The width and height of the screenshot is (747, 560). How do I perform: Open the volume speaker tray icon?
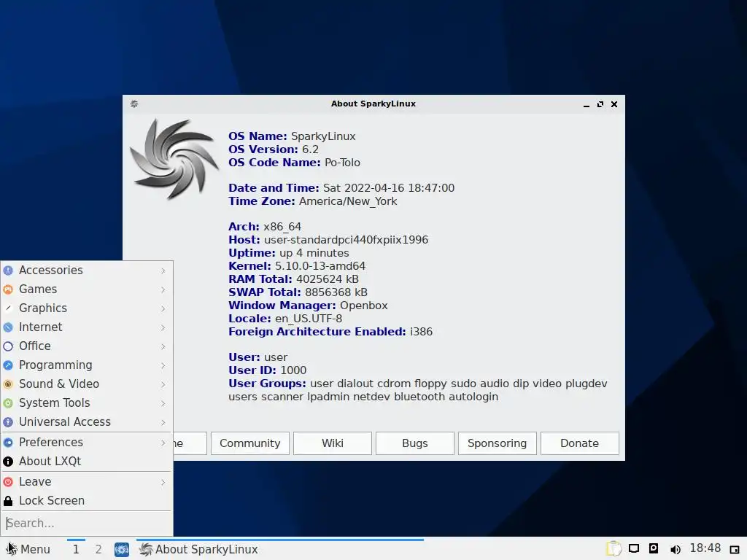pyautogui.click(x=675, y=550)
